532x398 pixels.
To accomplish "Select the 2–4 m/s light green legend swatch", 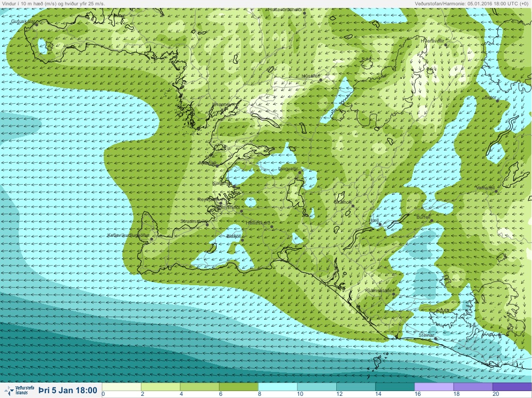I will [161, 387].
